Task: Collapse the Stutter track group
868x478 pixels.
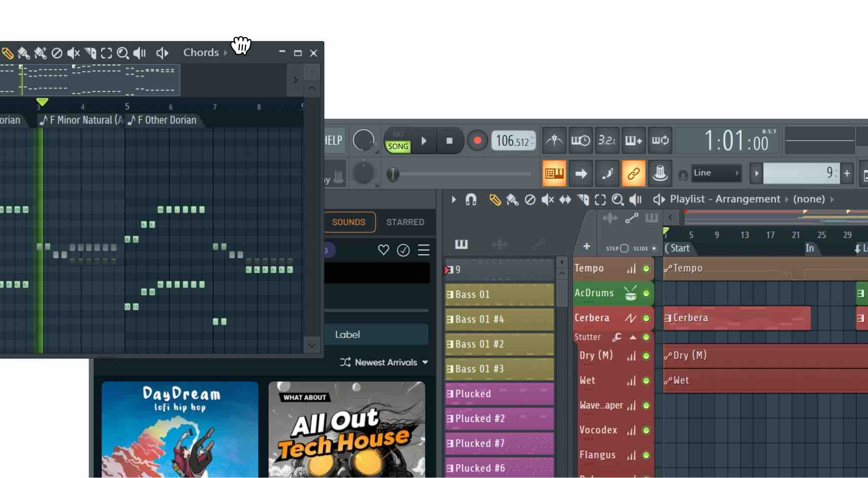Action: [633, 337]
